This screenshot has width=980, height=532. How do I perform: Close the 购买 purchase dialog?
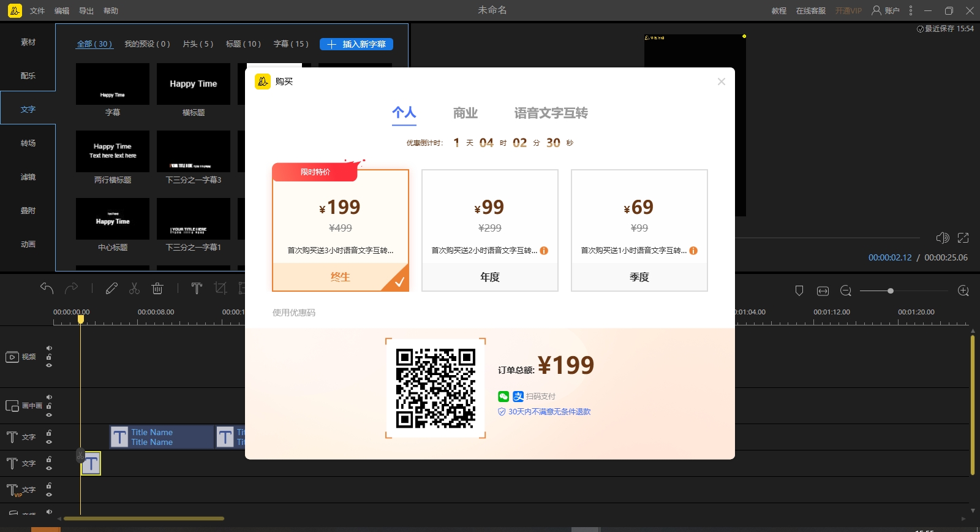(722, 82)
